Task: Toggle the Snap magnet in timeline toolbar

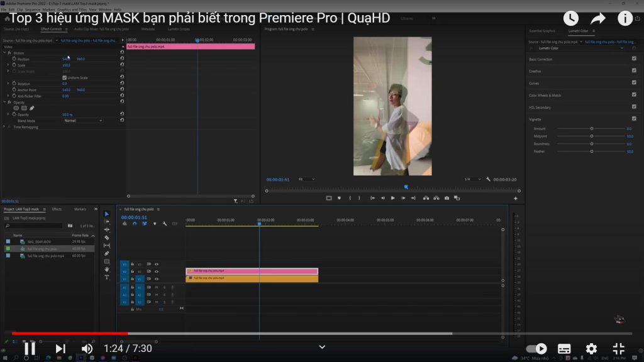Action: [134, 223]
